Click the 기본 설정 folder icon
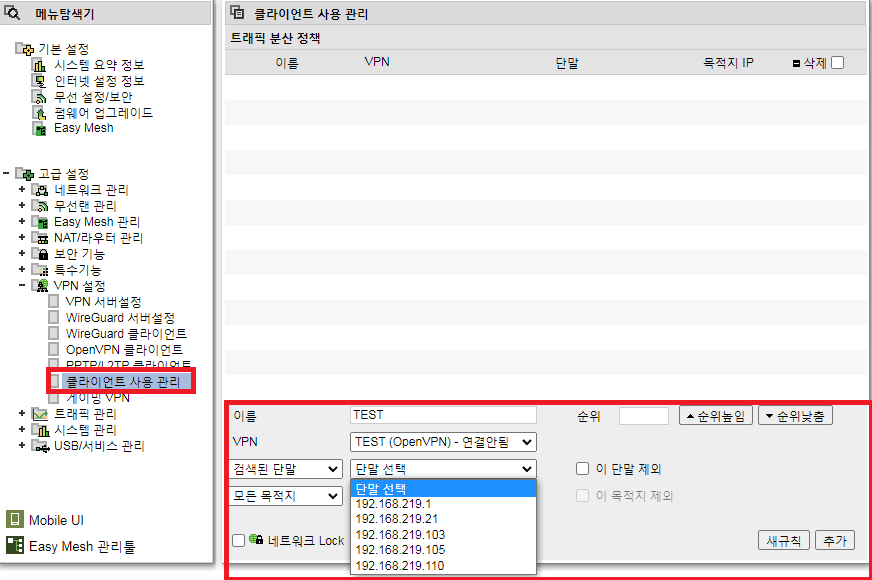Screen dimensions: 872x580 click(x=24, y=49)
